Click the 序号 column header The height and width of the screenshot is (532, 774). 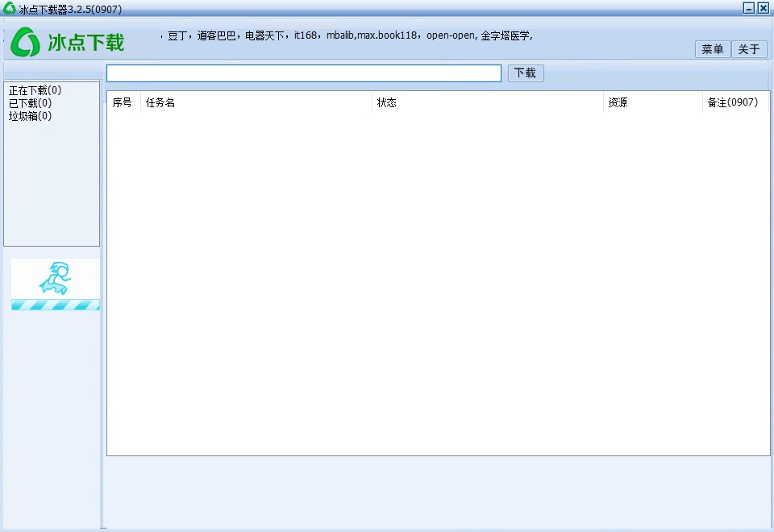click(x=123, y=102)
